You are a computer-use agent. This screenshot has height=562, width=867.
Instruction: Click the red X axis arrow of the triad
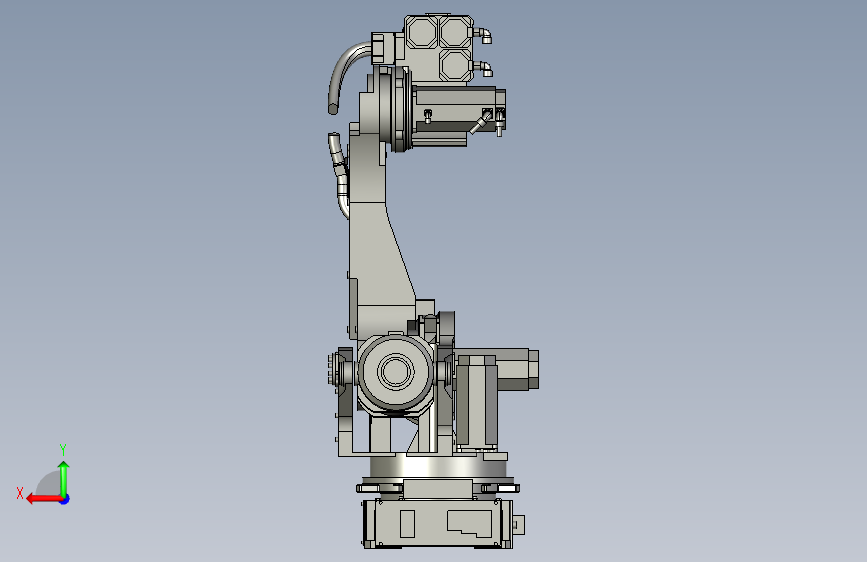43,499
